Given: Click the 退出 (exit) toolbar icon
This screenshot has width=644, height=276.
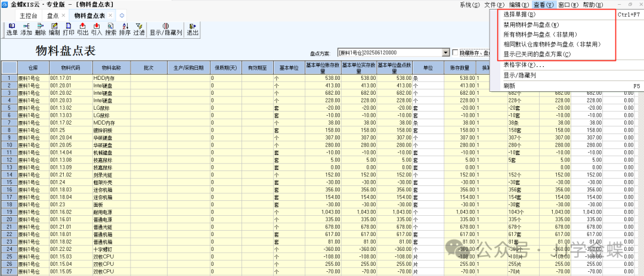Looking at the screenshot, I should pyautogui.click(x=192, y=29).
